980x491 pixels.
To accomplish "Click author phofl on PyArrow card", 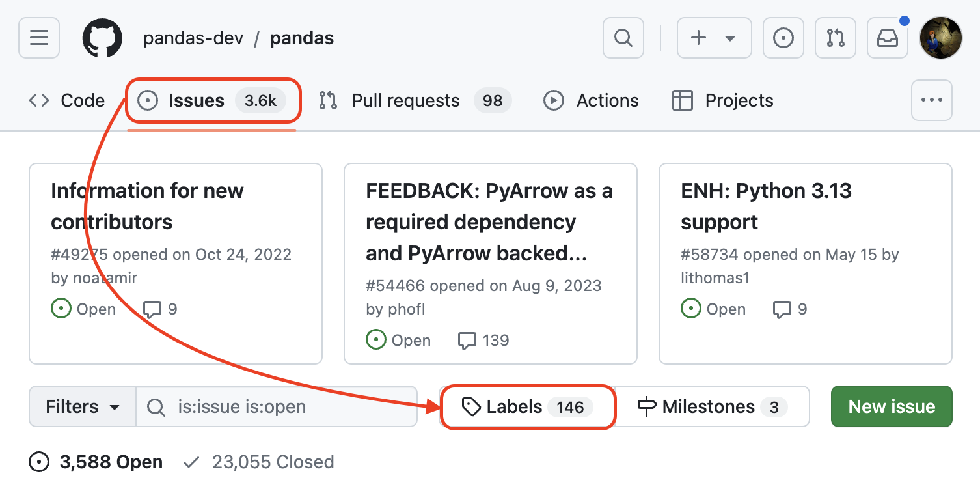I will [405, 309].
